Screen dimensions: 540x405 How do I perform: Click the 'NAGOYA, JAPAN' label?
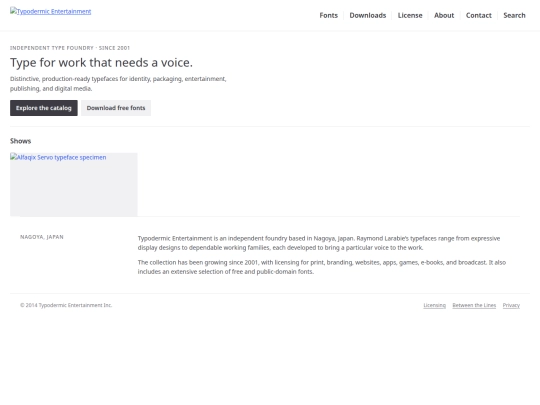pyautogui.click(x=42, y=237)
